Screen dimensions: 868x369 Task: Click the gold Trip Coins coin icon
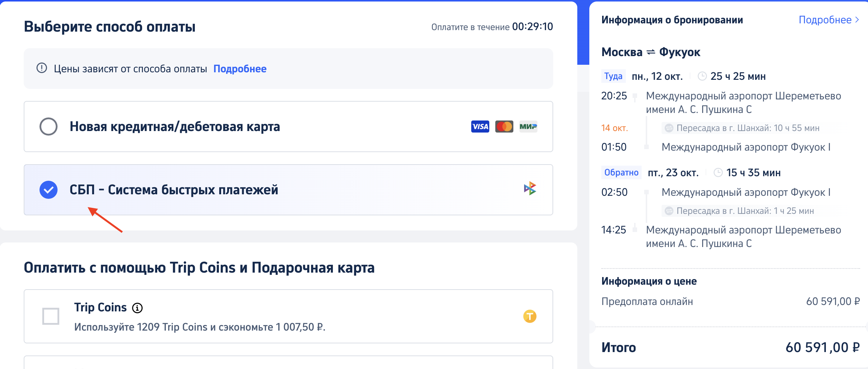[x=530, y=316]
